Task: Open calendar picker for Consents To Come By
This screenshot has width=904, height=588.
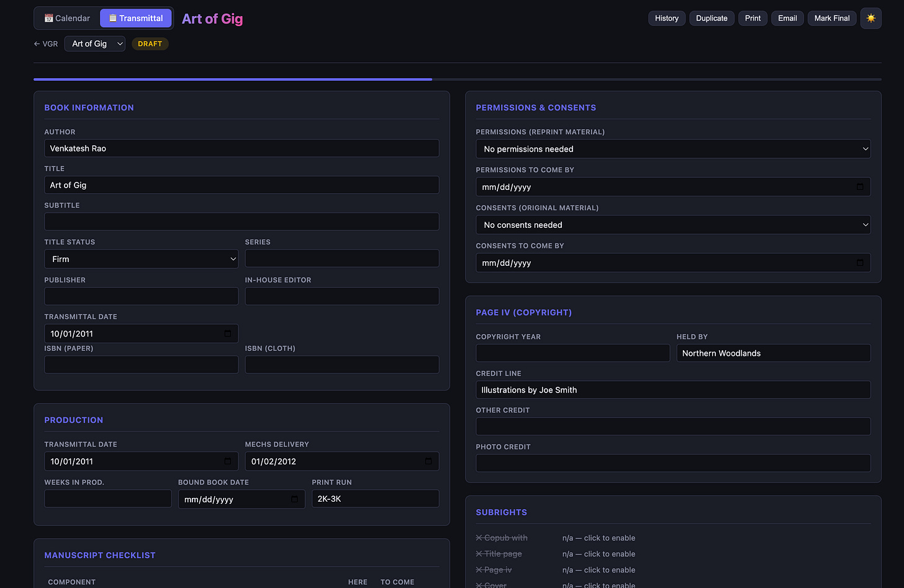Action: pyautogui.click(x=860, y=263)
